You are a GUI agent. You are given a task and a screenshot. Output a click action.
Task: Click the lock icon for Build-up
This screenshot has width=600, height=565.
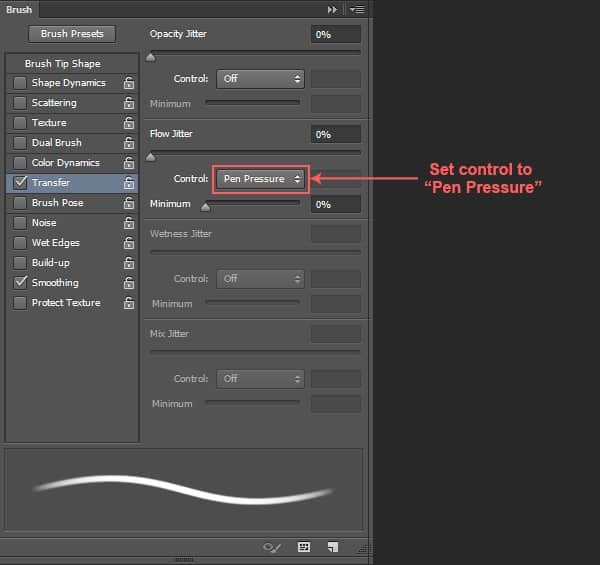[x=129, y=262]
